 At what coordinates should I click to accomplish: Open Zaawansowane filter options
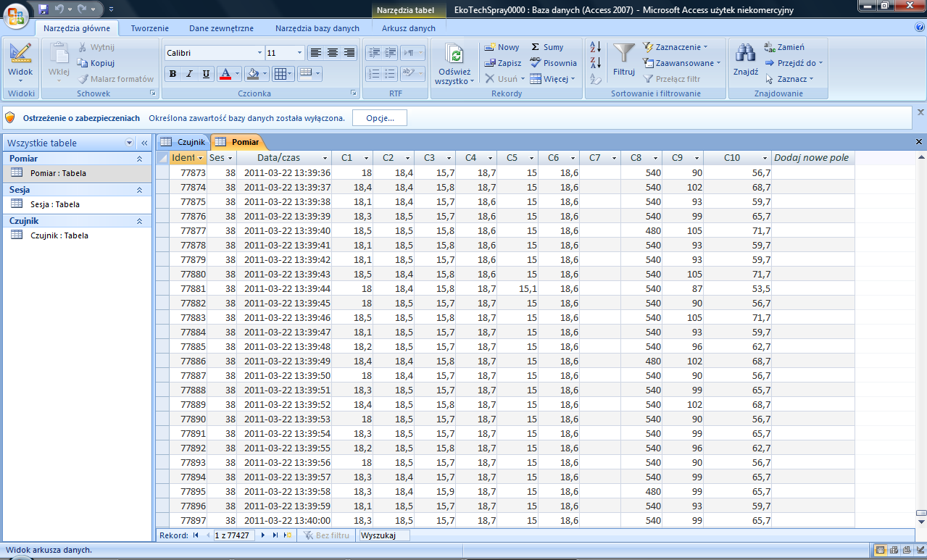tap(682, 63)
